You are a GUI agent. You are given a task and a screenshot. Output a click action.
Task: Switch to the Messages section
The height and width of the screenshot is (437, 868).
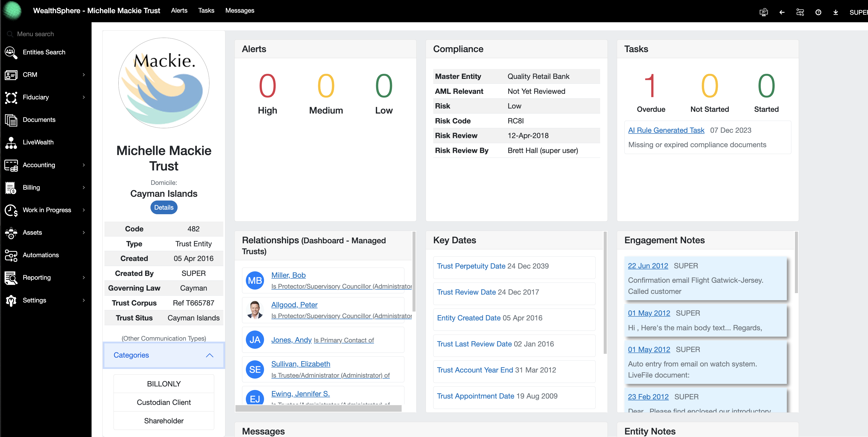(240, 10)
